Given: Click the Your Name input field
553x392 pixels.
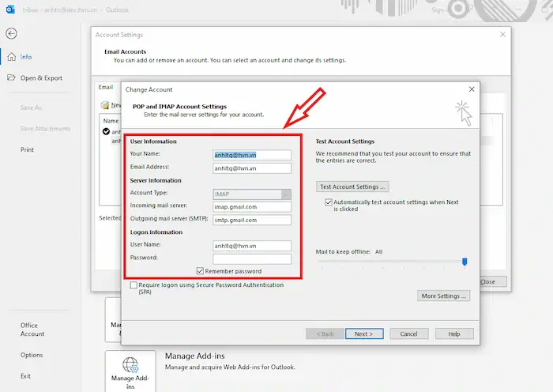Looking at the screenshot, I should [252, 155].
